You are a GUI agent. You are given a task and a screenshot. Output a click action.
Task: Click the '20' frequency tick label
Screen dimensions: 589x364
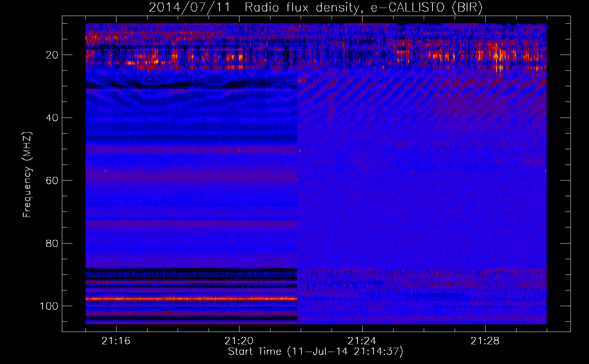point(52,55)
